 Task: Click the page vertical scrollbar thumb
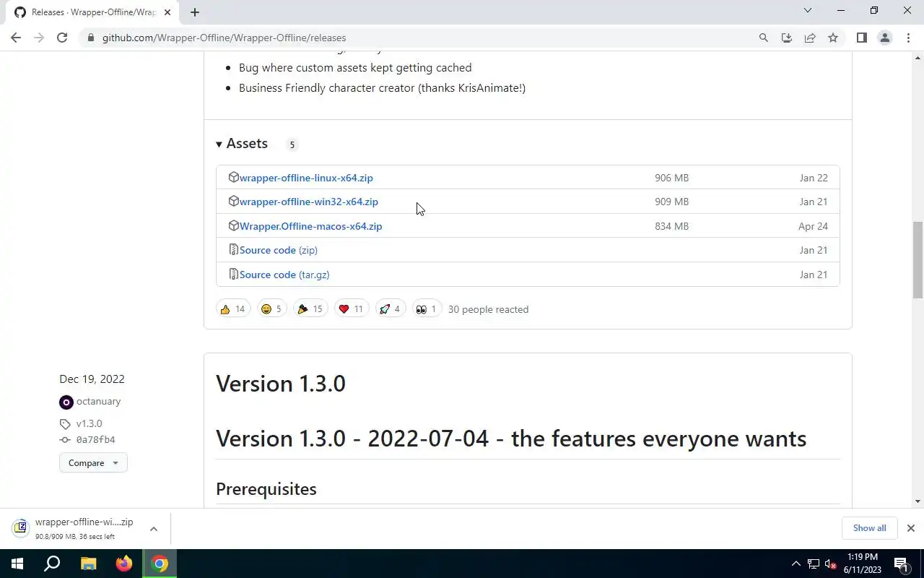(918, 260)
